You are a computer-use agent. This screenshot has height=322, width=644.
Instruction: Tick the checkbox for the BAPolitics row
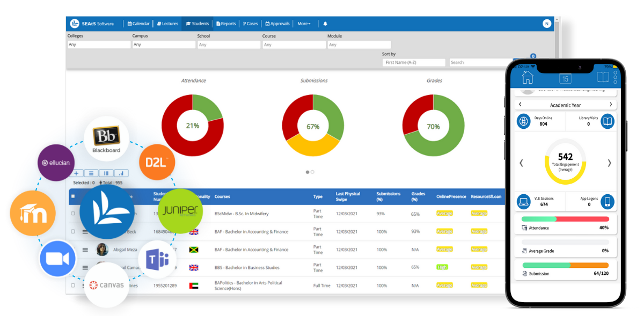73,286
